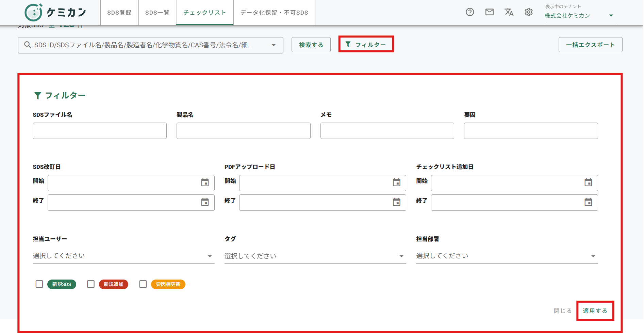Switch to the SDS一覧 tab

157,13
